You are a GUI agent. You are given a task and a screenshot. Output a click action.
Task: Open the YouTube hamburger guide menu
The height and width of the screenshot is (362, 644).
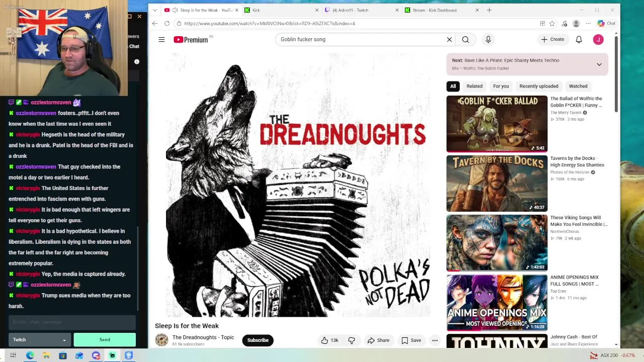[x=162, y=39]
